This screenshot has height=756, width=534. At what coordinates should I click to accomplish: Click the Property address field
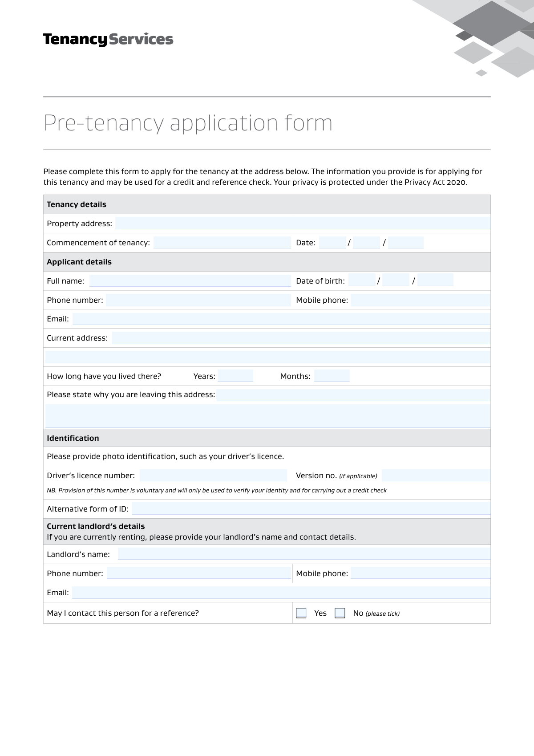tap(303, 224)
